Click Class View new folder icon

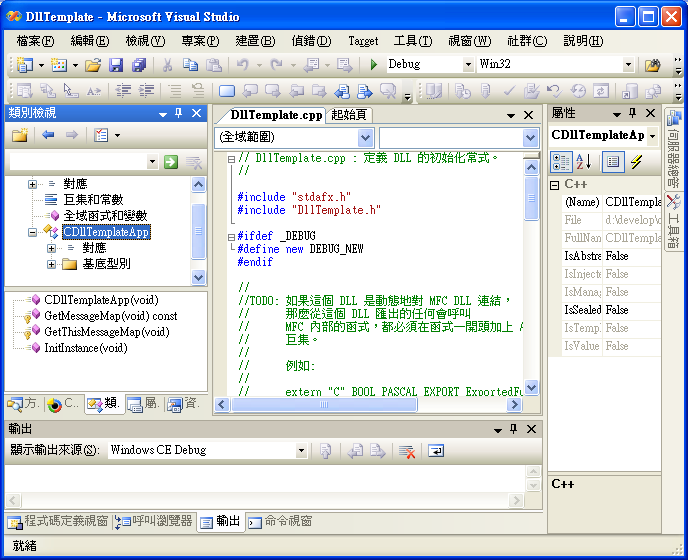click(20, 135)
